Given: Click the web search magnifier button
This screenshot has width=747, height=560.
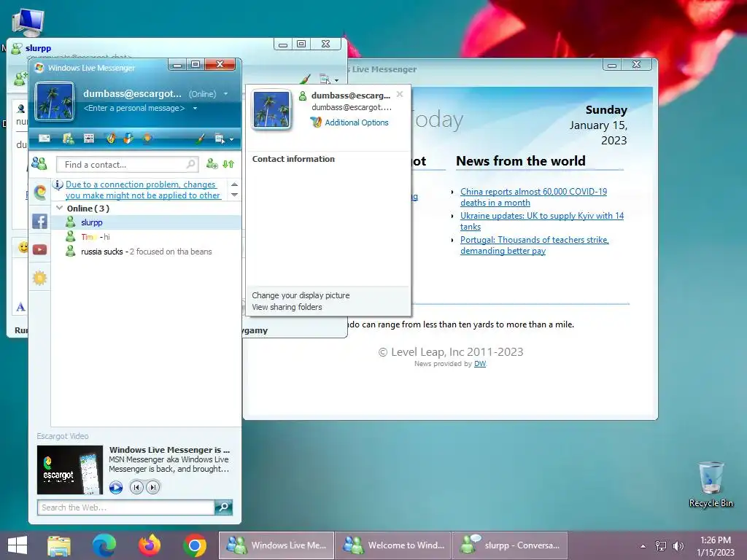Looking at the screenshot, I should coord(223,507).
